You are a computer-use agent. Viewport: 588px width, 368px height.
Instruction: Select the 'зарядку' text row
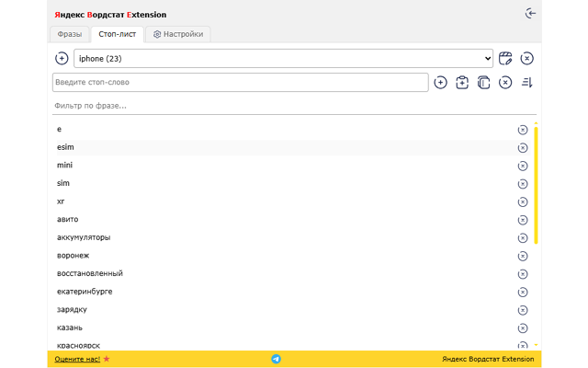click(293, 310)
